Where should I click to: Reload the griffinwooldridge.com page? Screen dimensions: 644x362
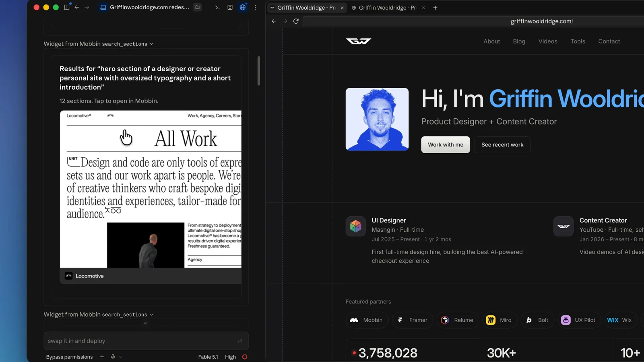(296, 21)
